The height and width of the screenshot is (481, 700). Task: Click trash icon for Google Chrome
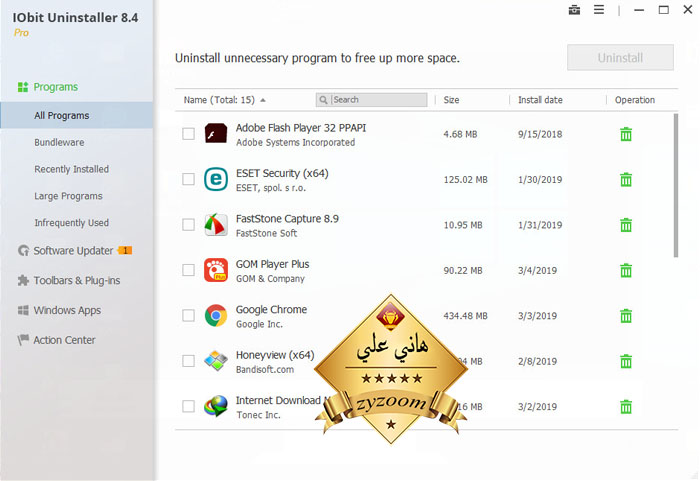626,316
